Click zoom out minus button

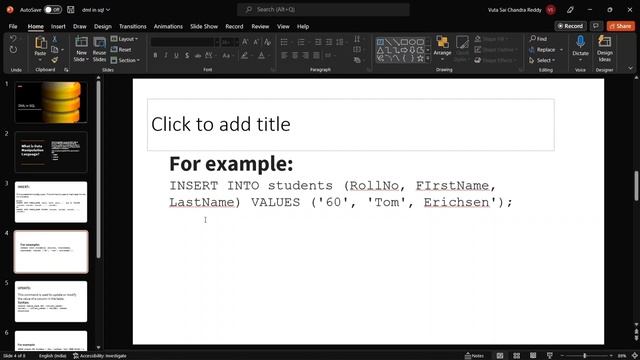pyautogui.click(x=562, y=356)
